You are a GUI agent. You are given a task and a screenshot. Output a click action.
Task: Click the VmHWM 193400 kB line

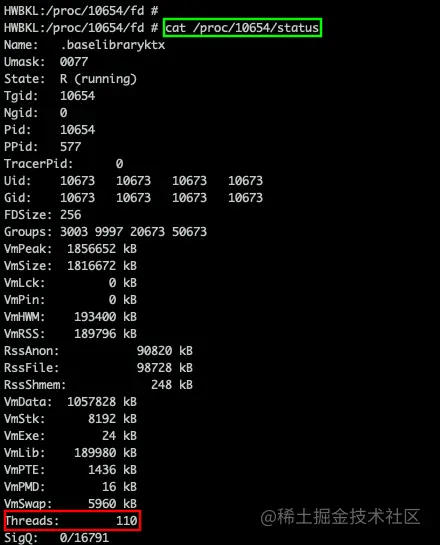70,317
